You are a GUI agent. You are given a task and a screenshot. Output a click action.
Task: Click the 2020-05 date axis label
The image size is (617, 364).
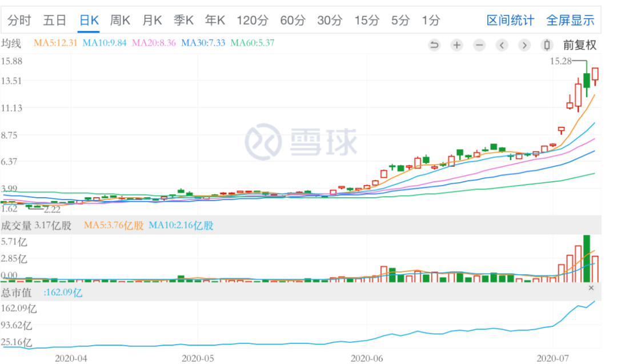pos(198,358)
